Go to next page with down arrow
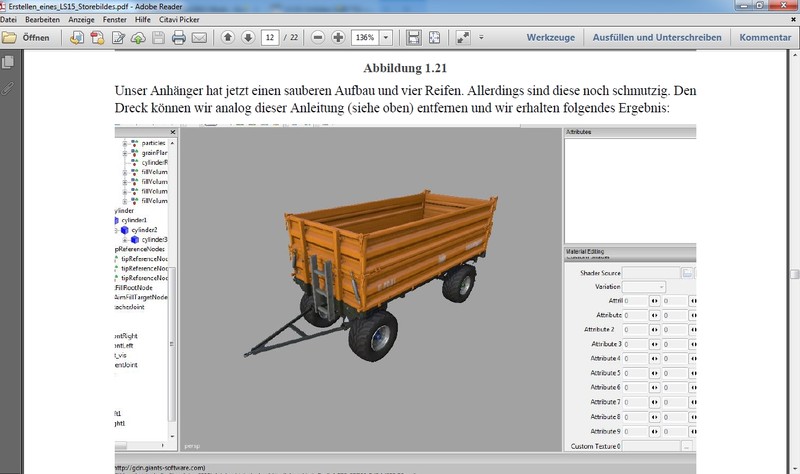 pos(247,38)
